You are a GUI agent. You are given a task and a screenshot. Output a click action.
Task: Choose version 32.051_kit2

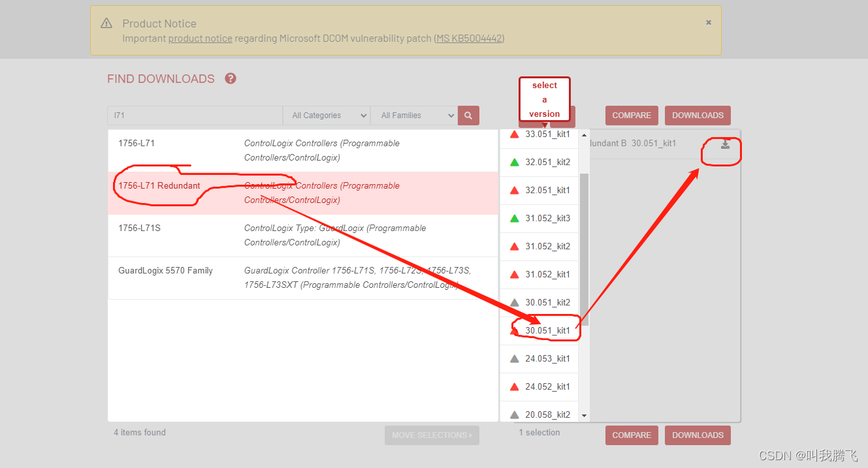coord(539,163)
